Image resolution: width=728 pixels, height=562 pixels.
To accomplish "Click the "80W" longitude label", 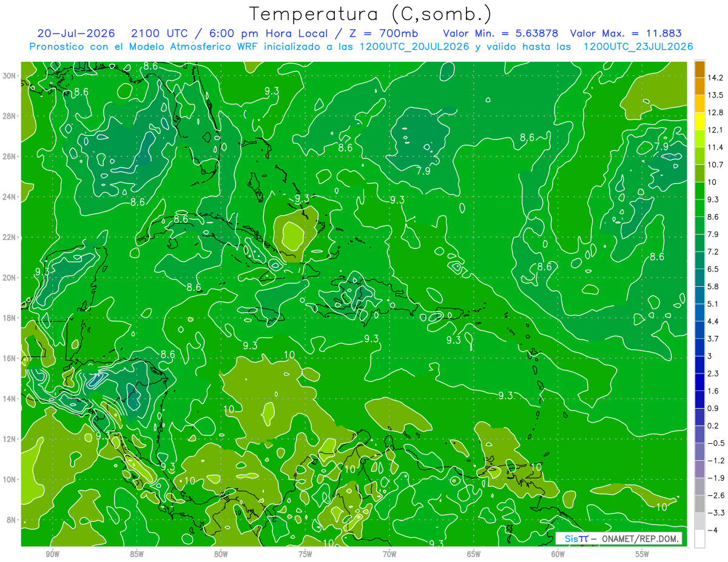I will pyautogui.click(x=221, y=554).
